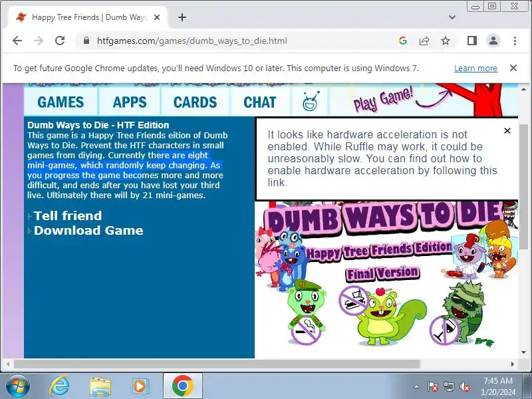The height and width of the screenshot is (399, 532).
Task: Click the page scroll up arrow
Action: click(x=524, y=89)
